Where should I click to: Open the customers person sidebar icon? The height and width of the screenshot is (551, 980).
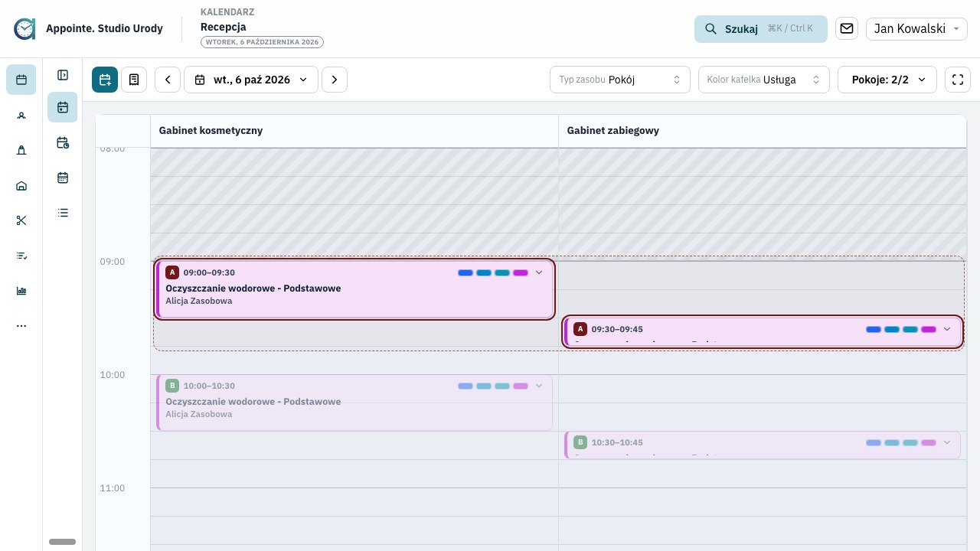click(21, 116)
